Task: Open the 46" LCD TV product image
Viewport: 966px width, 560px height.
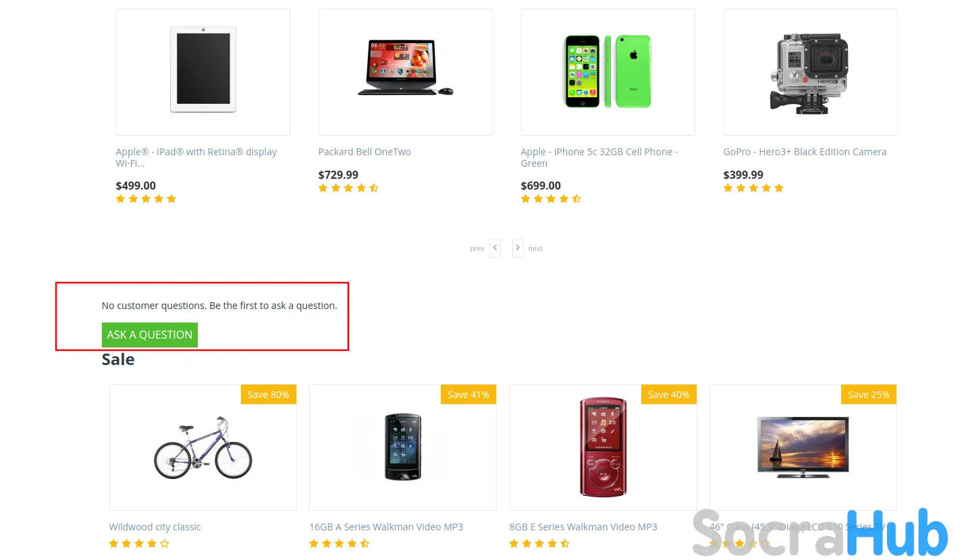Action: click(803, 447)
